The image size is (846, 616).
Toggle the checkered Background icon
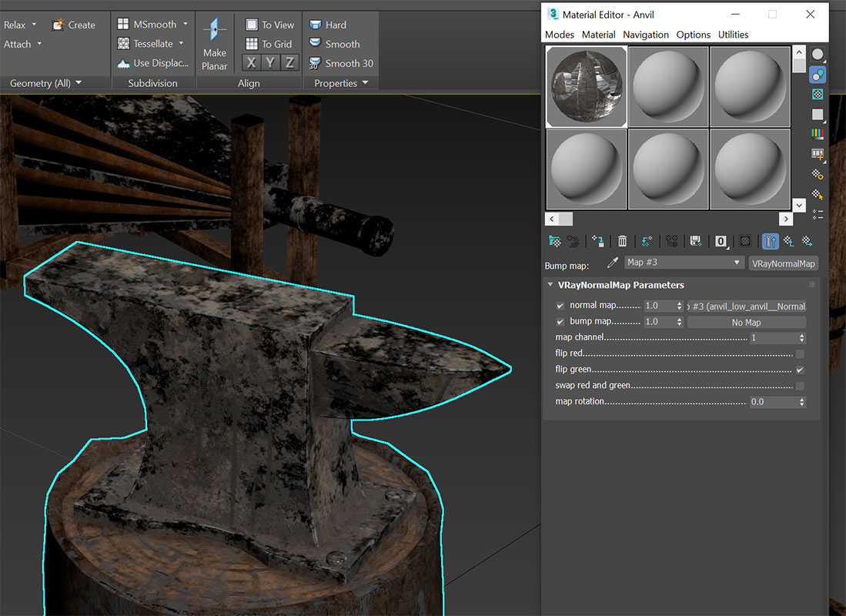(818, 95)
